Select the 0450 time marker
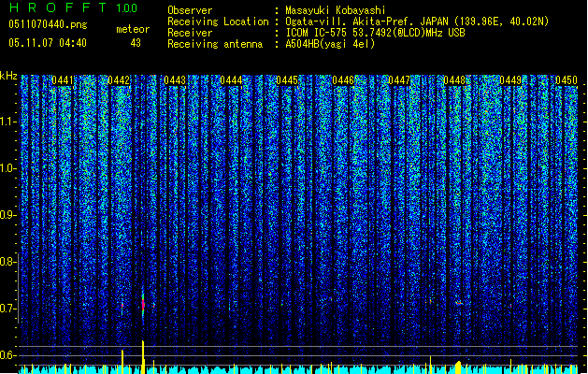 coord(566,80)
